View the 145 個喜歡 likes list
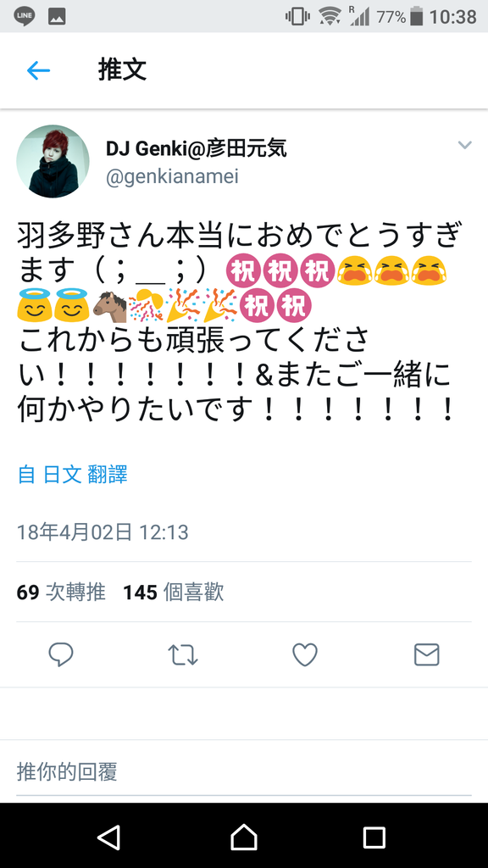 [173, 593]
